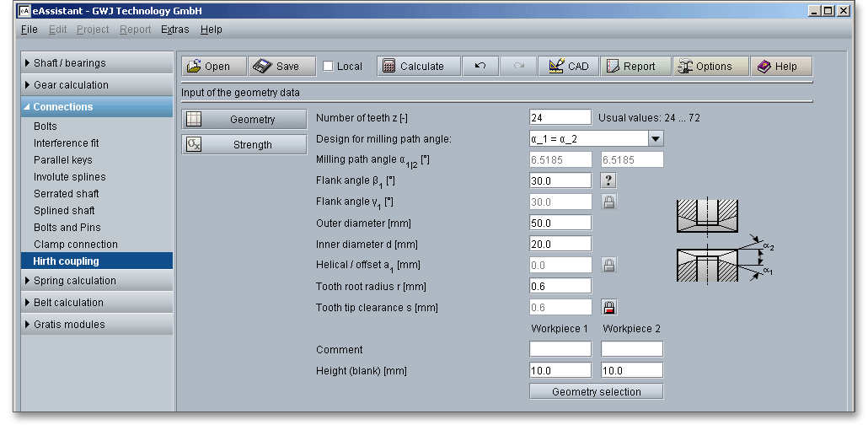Open the File menu
The width and height of the screenshot is (868, 425).
click(29, 30)
